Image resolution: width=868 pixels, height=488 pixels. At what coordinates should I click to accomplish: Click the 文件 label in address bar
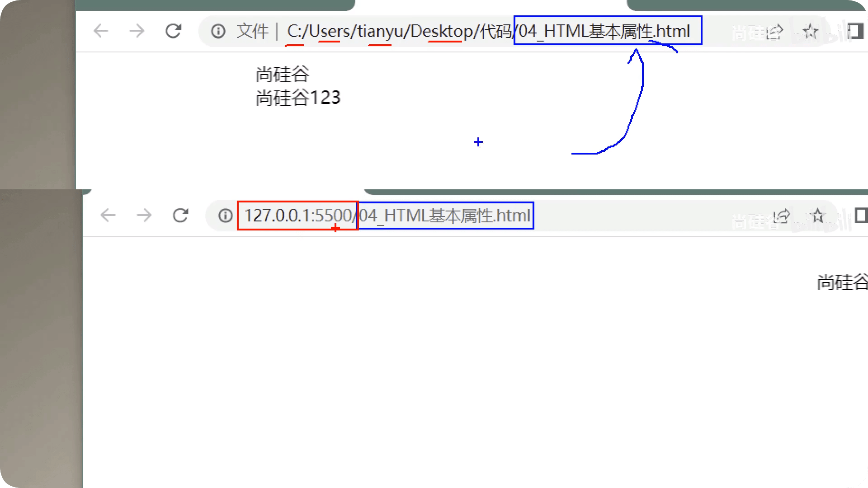252,32
